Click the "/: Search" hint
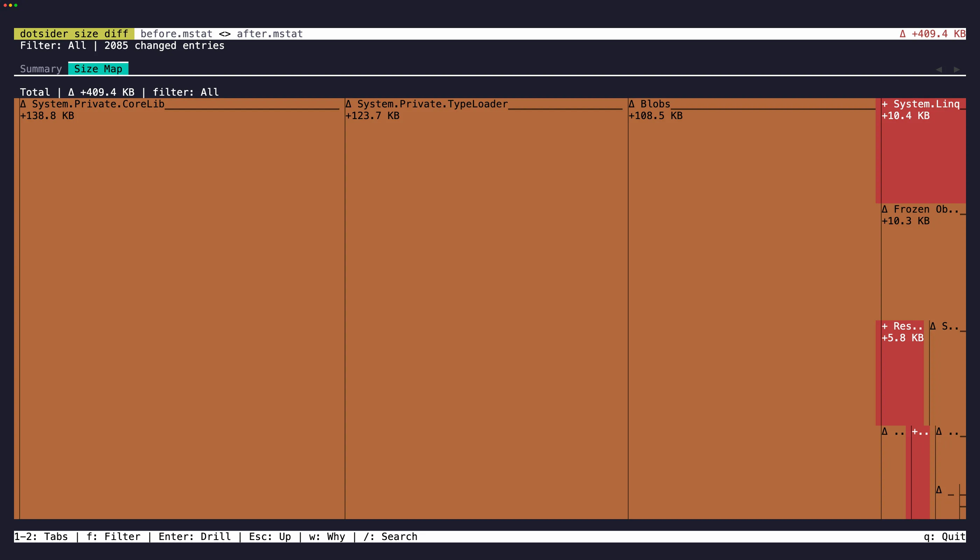This screenshot has height=560, width=980. (x=390, y=537)
